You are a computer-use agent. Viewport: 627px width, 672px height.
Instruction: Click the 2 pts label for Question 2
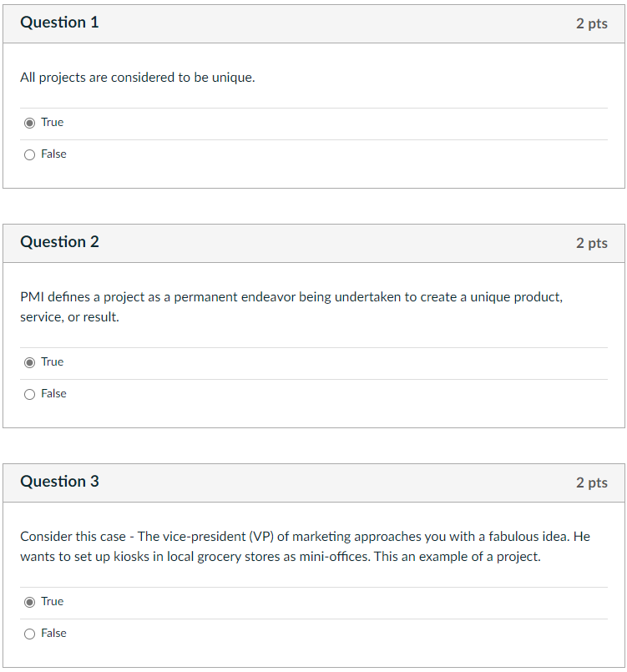tap(593, 243)
